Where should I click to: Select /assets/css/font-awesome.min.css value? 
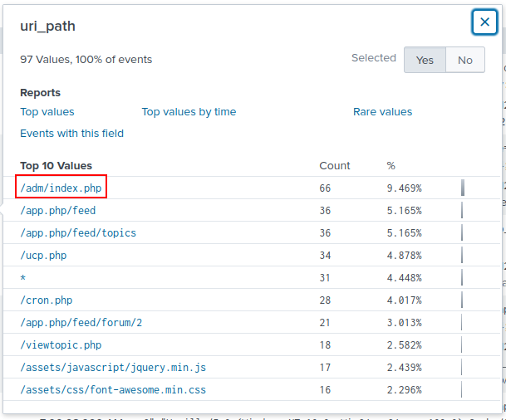(x=113, y=390)
